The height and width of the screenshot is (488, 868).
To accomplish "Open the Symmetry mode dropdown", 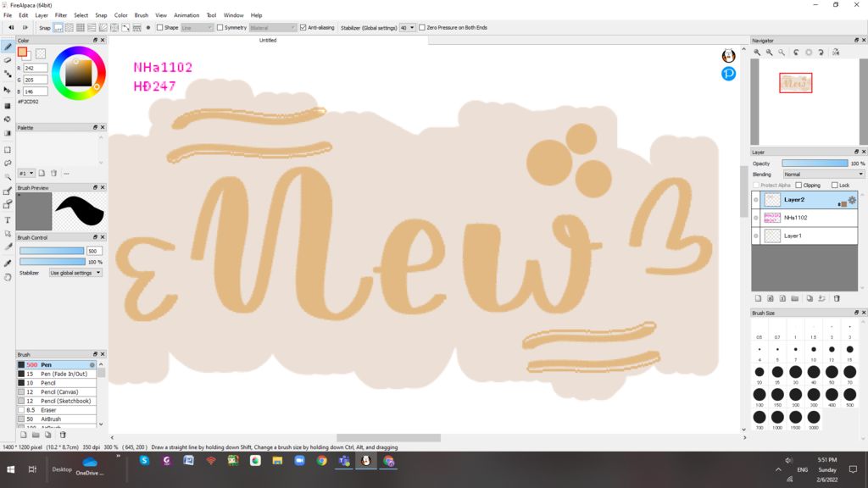I will tap(272, 28).
